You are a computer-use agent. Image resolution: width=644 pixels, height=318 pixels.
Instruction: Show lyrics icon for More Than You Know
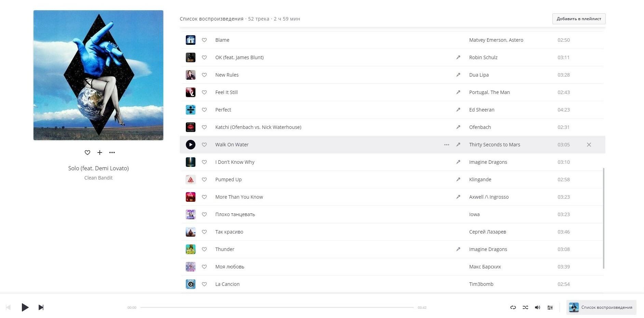point(458,197)
